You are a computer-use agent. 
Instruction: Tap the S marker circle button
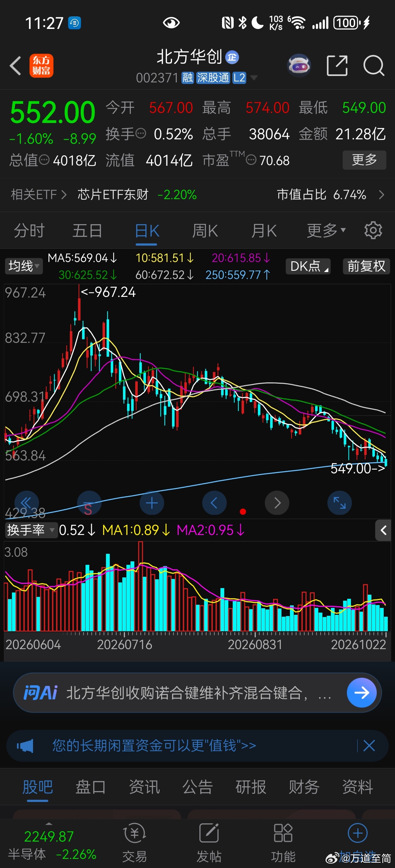pyautogui.click(x=89, y=503)
